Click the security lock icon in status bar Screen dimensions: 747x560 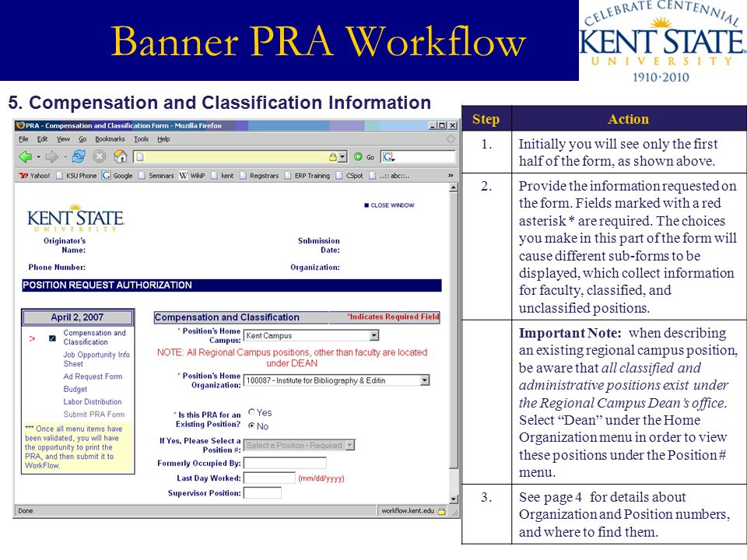tap(442, 512)
